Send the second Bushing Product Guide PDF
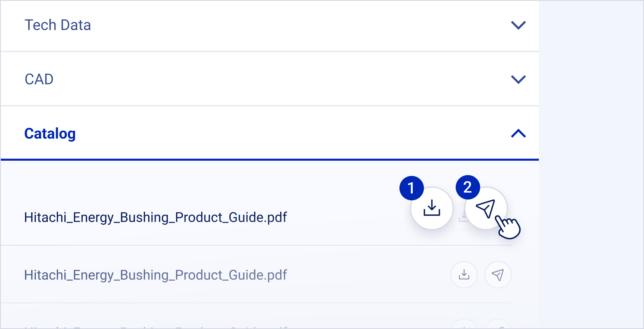This screenshot has width=644, height=329. 498,275
